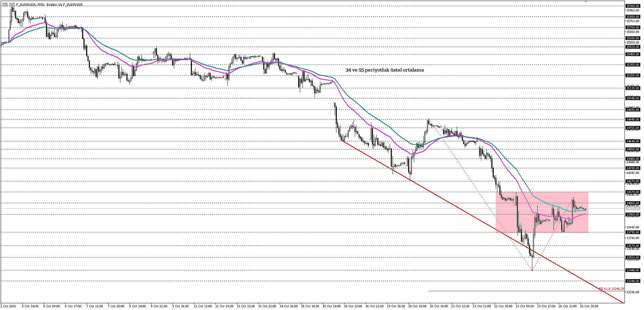Click the '5 Oct 14:30' time axis label
The width and height of the screenshot is (644, 310).
(x=30, y=306)
